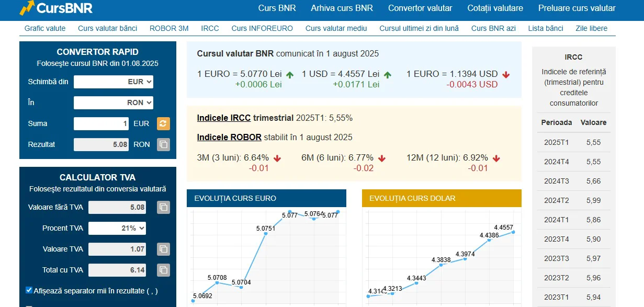
Task: Open Arhiva curs BNR menu item
Action: pyautogui.click(x=342, y=8)
